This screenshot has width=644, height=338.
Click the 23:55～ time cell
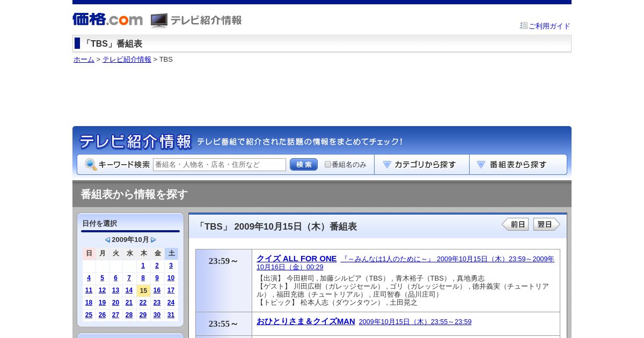click(x=224, y=324)
